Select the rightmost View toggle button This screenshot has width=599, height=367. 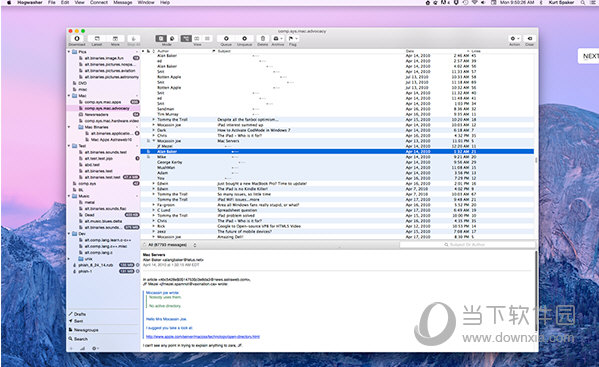[x=207, y=39]
